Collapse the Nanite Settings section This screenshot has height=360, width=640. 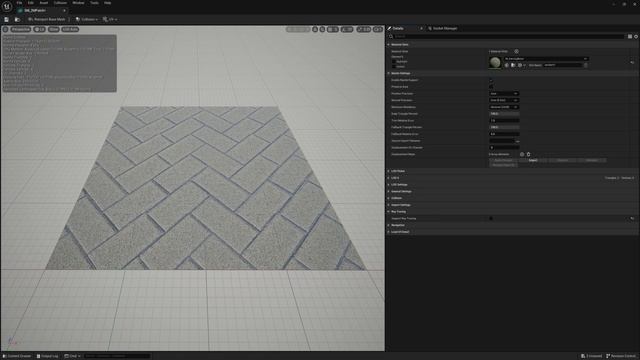tap(389, 73)
